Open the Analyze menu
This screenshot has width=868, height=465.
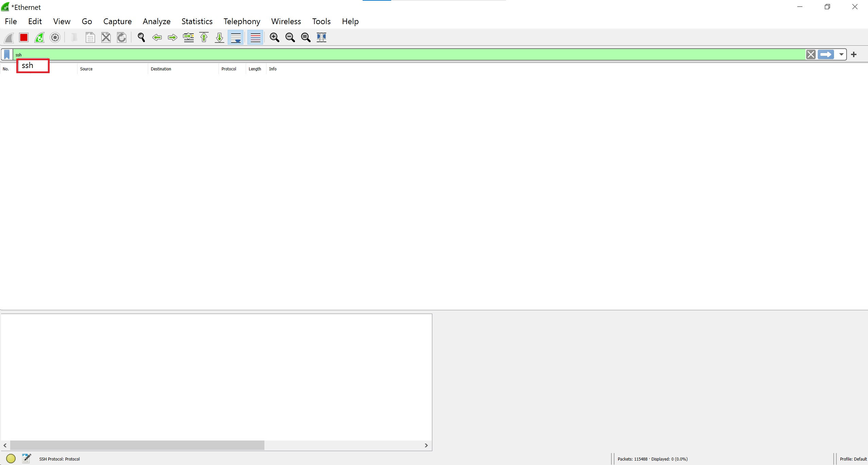(156, 21)
